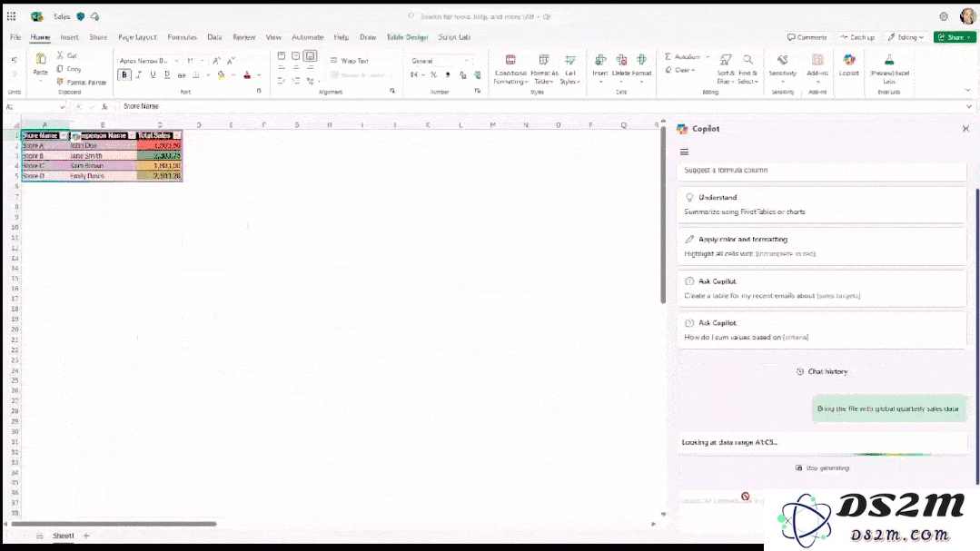
Task: Click the percent style icon
Action: 433,75
